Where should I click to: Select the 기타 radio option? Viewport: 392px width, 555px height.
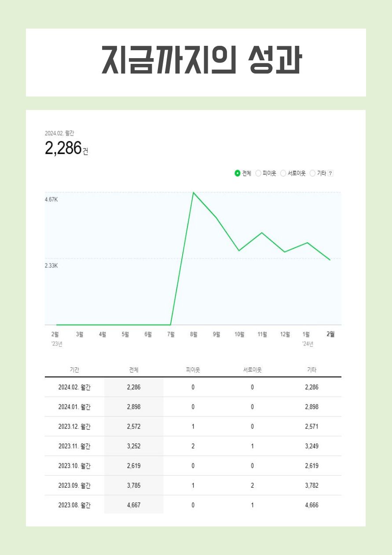coord(313,174)
